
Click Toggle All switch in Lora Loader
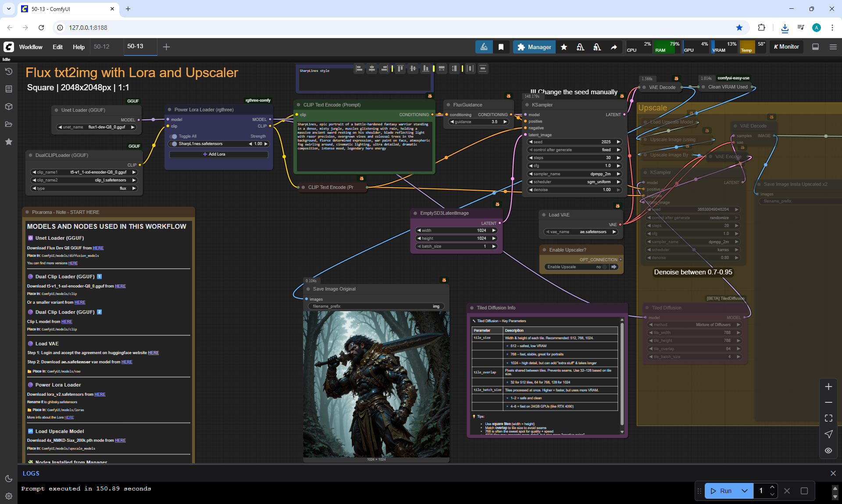tap(174, 136)
